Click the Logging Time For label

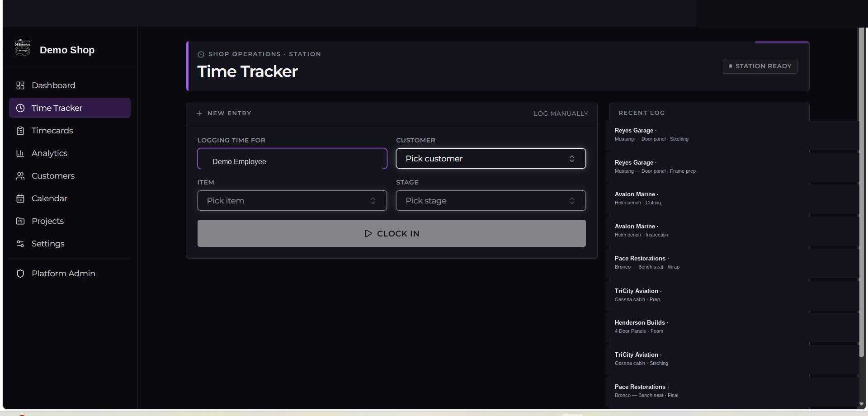[x=231, y=140]
